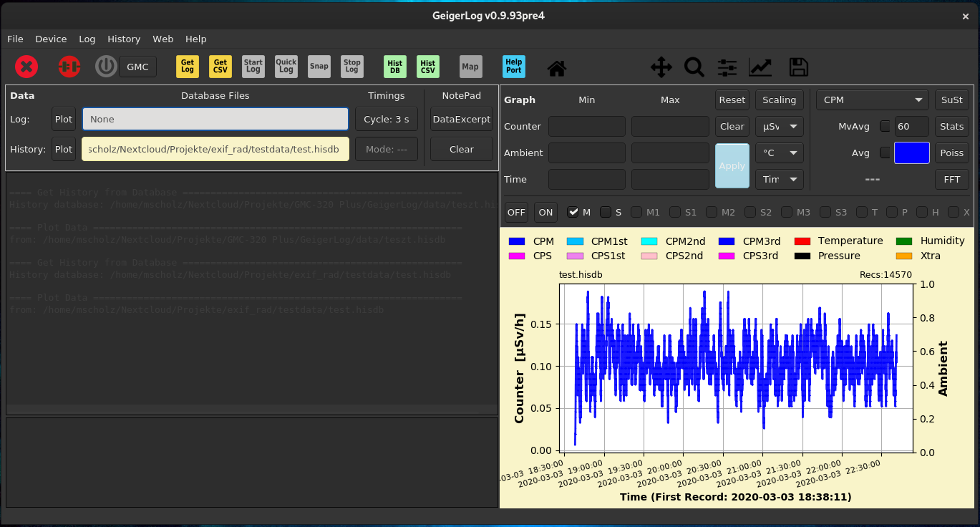Image resolution: width=980 pixels, height=527 pixels.
Task: Click the Get Log toolbar icon
Action: point(188,67)
